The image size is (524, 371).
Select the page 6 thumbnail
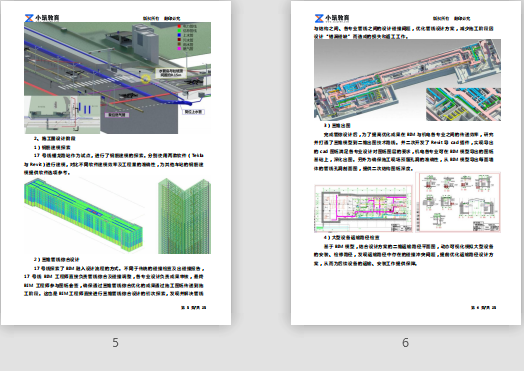[406, 163]
